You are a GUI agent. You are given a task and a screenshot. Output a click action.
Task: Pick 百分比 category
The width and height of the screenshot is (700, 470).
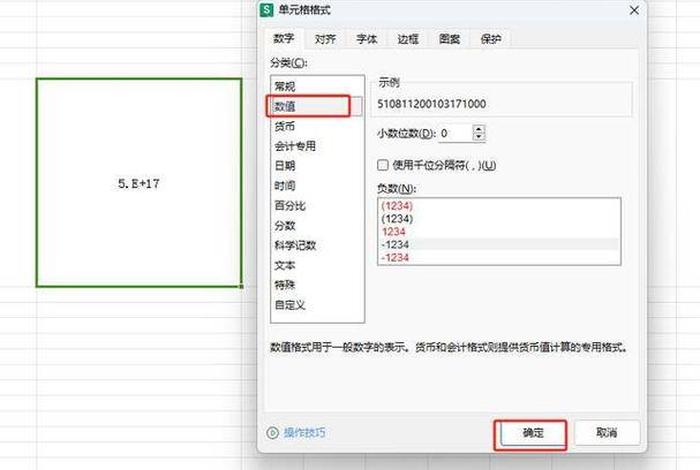tap(317, 206)
